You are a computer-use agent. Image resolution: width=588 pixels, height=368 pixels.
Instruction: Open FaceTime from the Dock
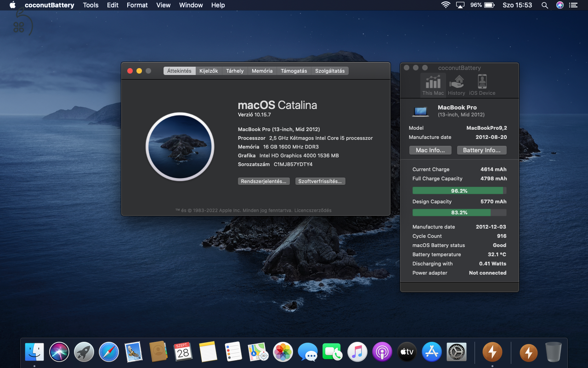click(333, 352)
